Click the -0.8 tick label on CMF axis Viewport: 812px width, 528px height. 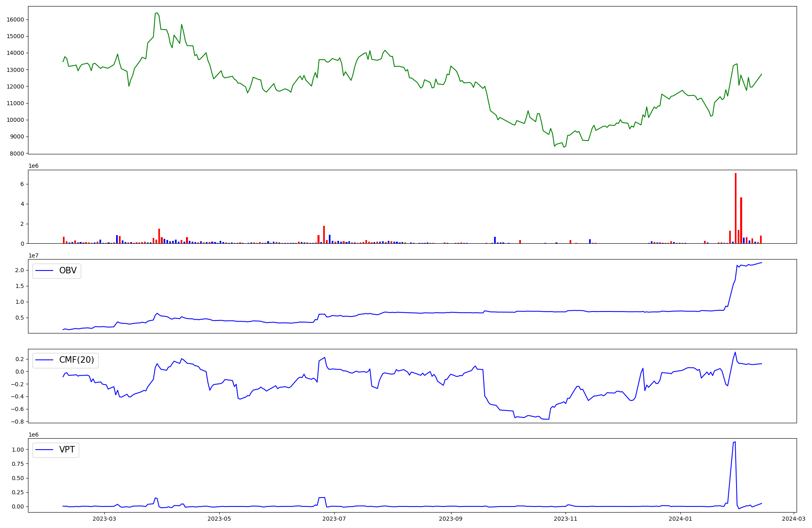(18, 422)
